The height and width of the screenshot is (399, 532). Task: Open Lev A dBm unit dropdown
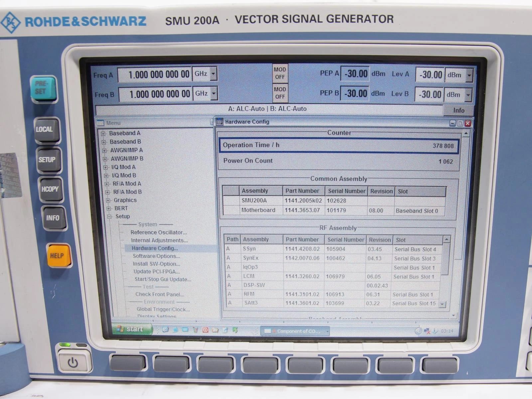(469, 75)
